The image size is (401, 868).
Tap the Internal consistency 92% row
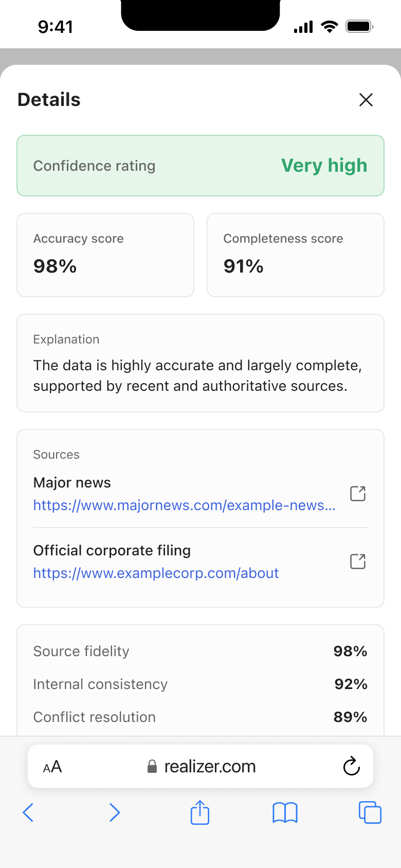point(200,684)
